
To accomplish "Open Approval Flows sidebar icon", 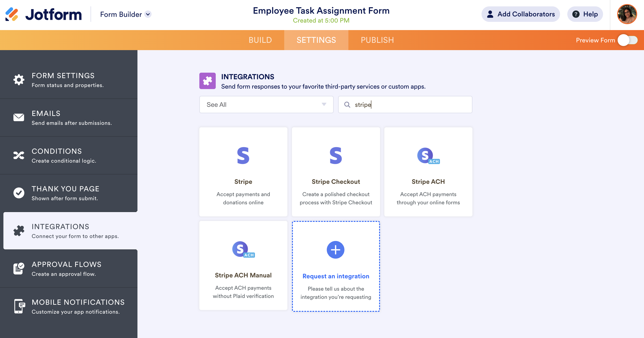I will click(x=19, y=269).
